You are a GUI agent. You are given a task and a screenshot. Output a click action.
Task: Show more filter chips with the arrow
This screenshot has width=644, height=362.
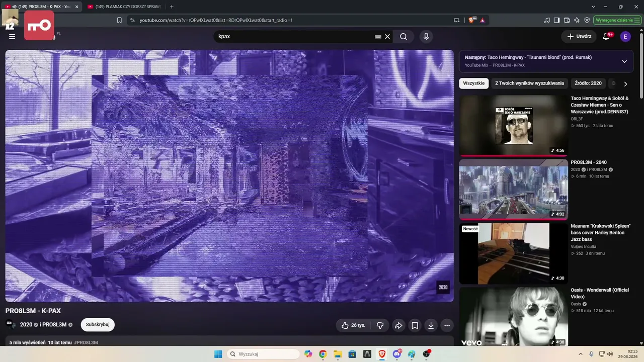pyautogui.click(x=625, y=84)
